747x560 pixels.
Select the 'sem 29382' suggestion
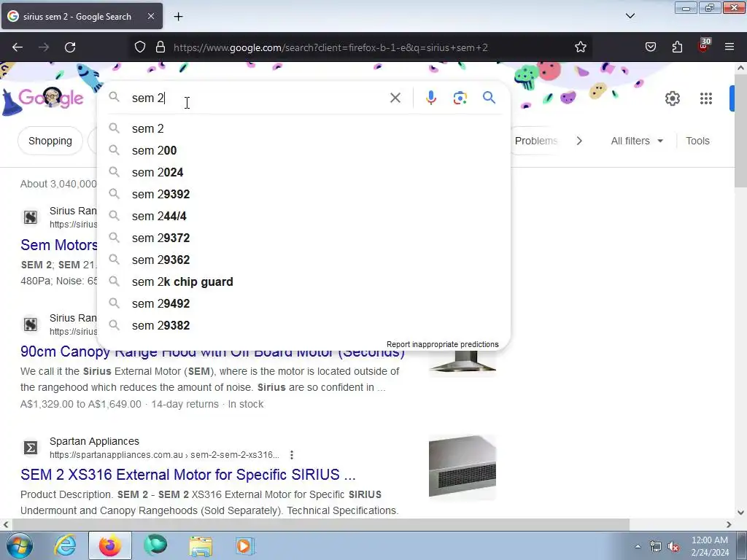[x=304, y=326]
